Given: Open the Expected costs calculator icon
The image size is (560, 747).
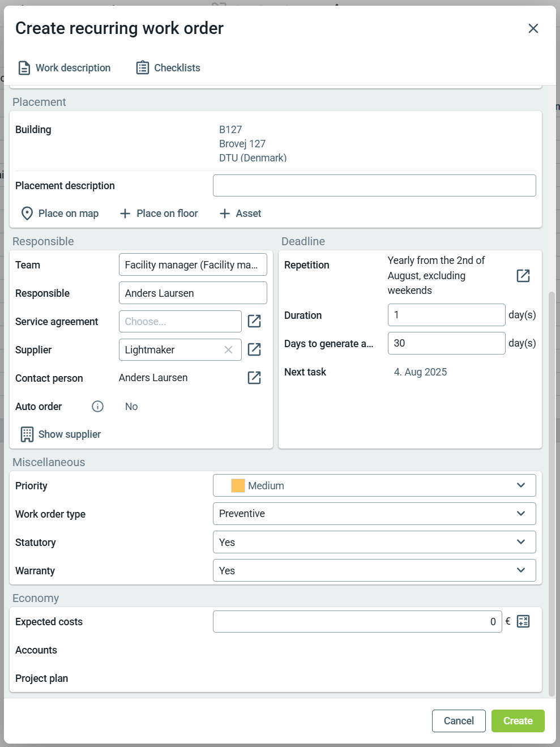Looking at the screenshot, I should 523,621.
